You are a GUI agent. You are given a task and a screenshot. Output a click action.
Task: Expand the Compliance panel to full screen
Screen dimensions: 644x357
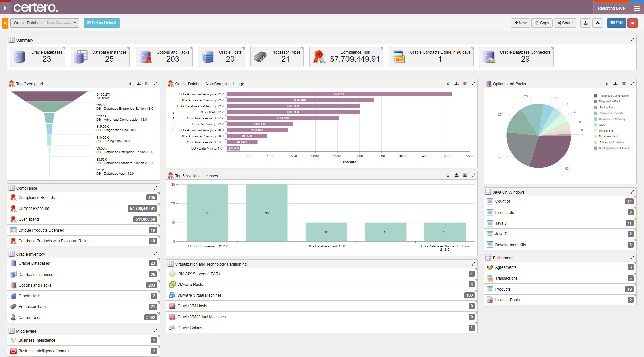156,188
